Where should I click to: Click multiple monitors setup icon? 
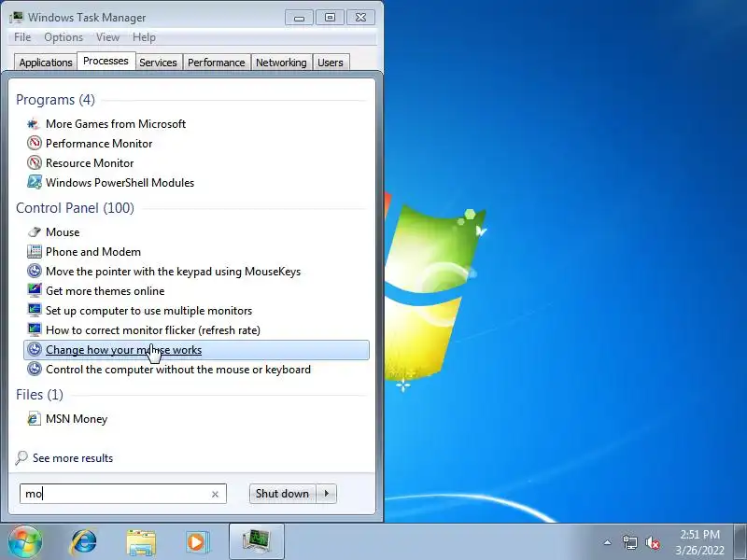pyautogui.click(x=34, y=310)
